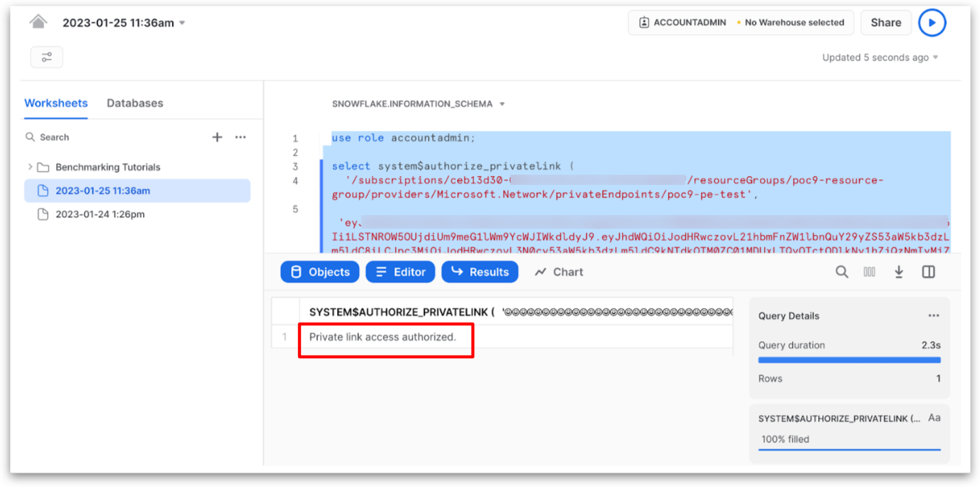This screenshot has height=487, width=980.
Task: Switch to the Databases tab
Action: pos(135,103)
